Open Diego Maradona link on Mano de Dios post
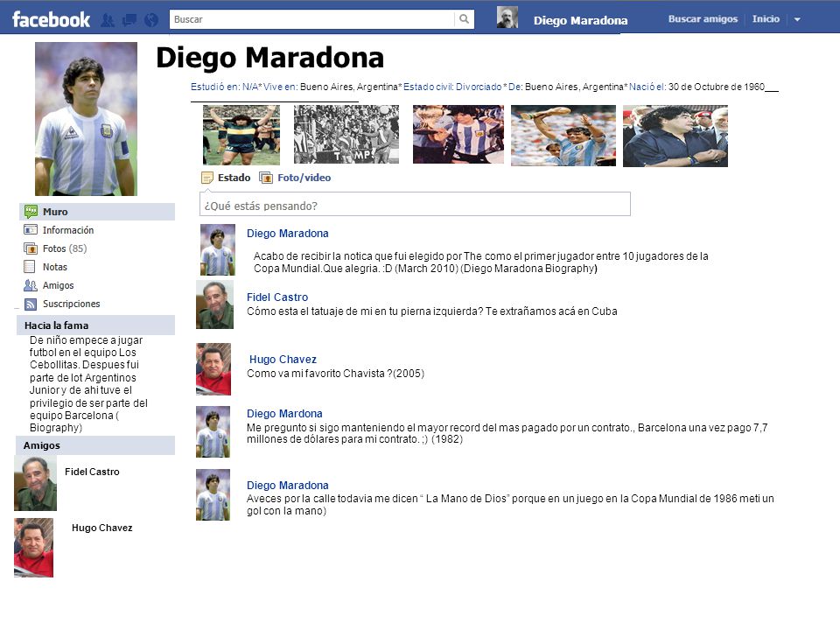The height and width of the screenshot is (630, 840). click(288, 486)
